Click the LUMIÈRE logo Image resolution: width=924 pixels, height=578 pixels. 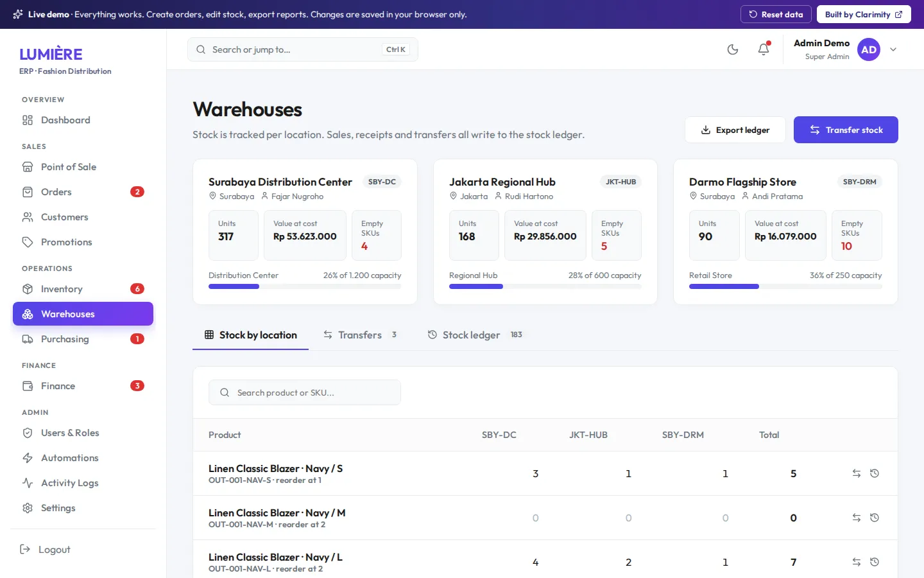(x=51, y=54)
